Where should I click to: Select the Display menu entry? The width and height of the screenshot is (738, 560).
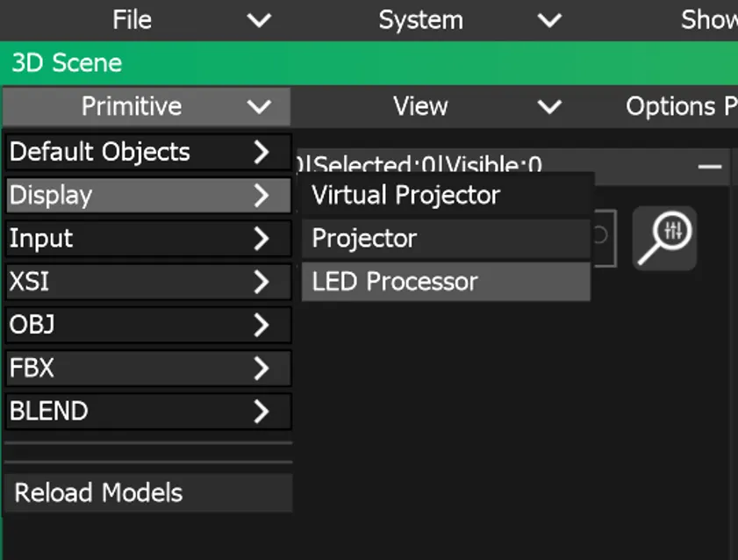(x=148, y=195)
